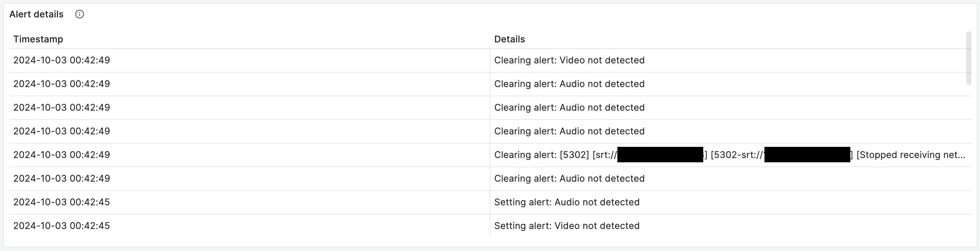Click the timestamp of 'Setting alert: Audio not detected'
The image size is (980, 251).
click(62, 202)
